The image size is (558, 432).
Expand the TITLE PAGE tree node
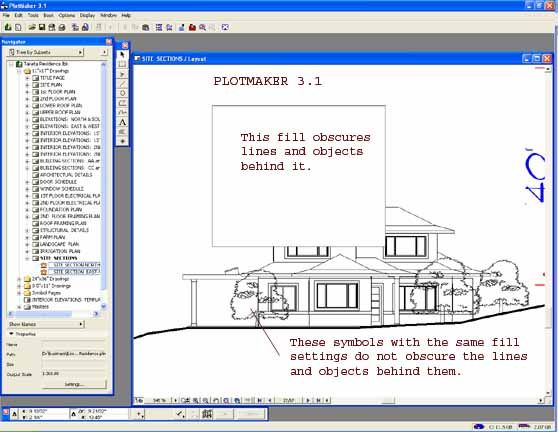pos(27,78)
